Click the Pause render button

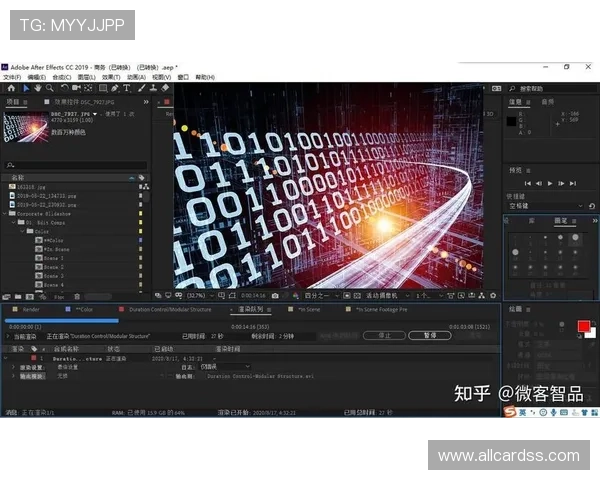pyautogui.click(x=430, y=335)
